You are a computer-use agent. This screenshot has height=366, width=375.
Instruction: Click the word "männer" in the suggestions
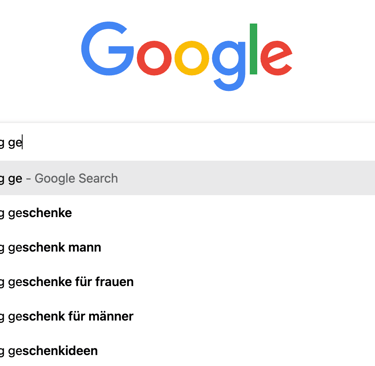(x=114, y=316)
